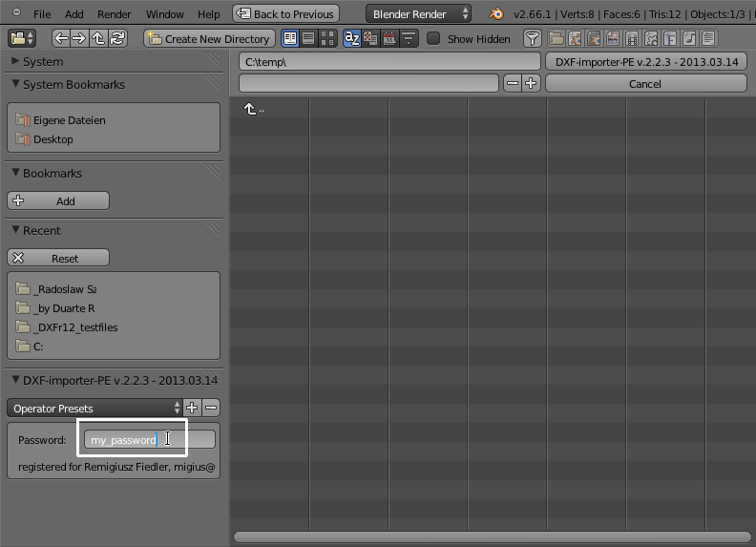Collapse the System Bookmarks panel

click(15, 84)
